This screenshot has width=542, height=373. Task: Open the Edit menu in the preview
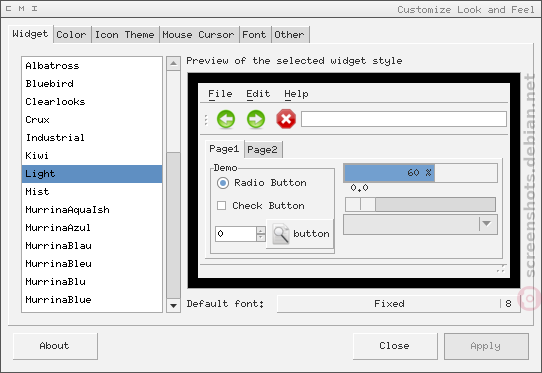click(258, 94)
